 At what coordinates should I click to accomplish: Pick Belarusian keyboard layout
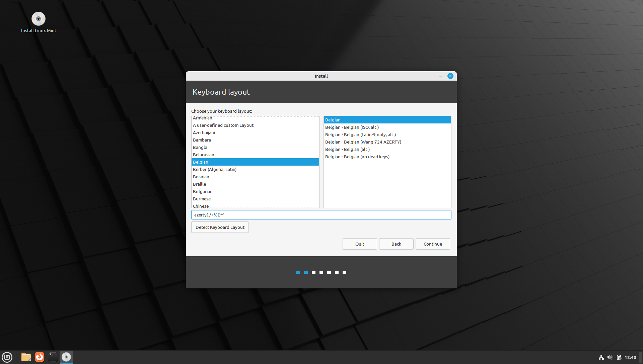(255, 155)
